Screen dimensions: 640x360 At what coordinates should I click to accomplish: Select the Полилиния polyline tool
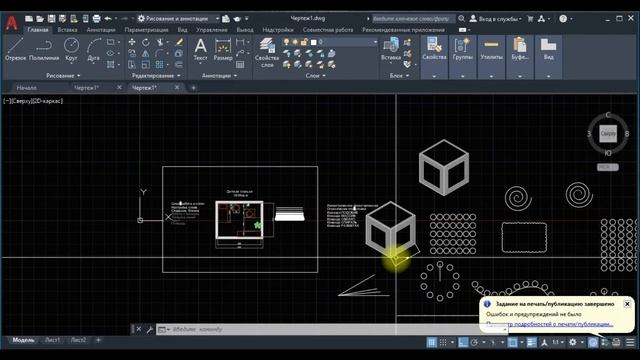click(44, 49)
